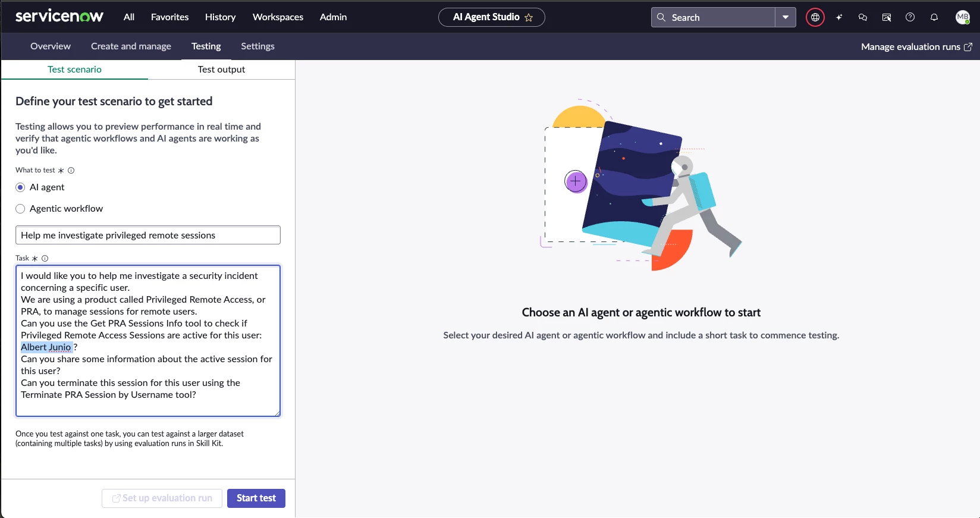The height and width of the screenshot is (518, 980).
Task: Open the globe scope selector icon
Action: [x=815, y=17]
